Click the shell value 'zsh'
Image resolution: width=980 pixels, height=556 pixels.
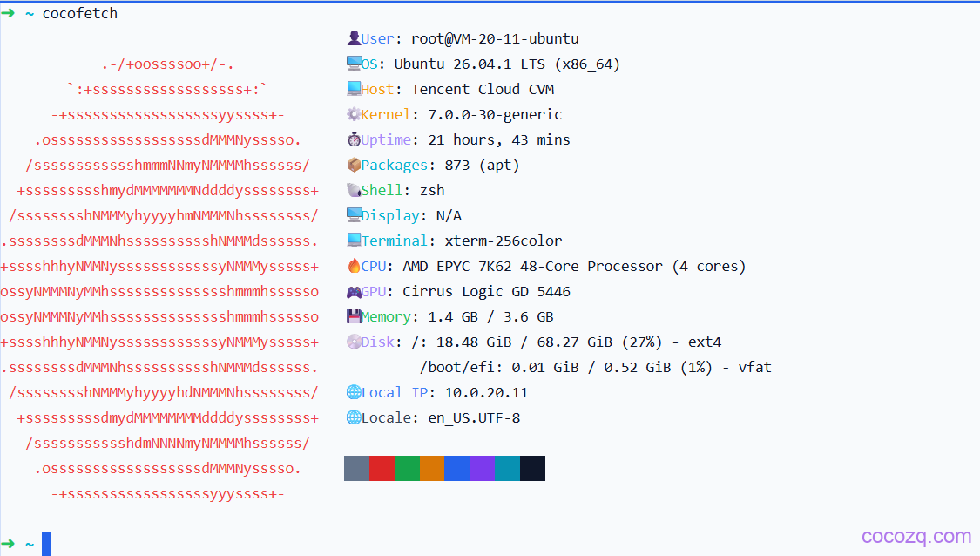432,190
